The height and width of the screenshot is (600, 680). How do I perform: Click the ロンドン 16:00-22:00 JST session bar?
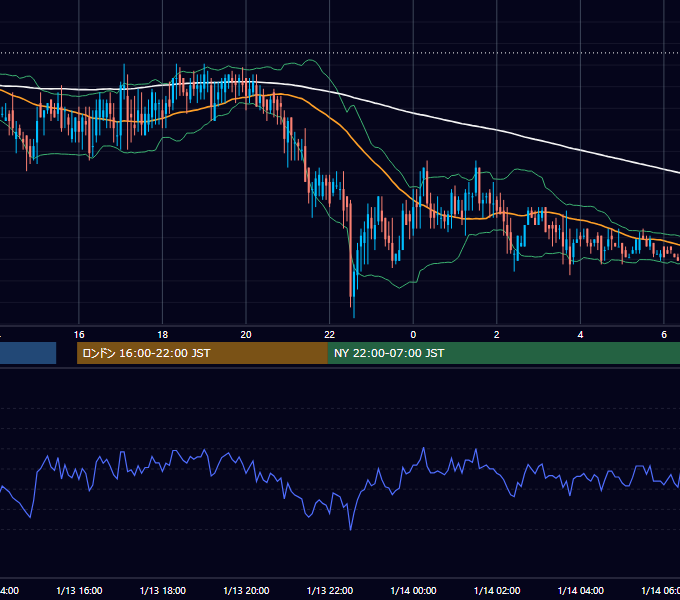coord(202,353)
